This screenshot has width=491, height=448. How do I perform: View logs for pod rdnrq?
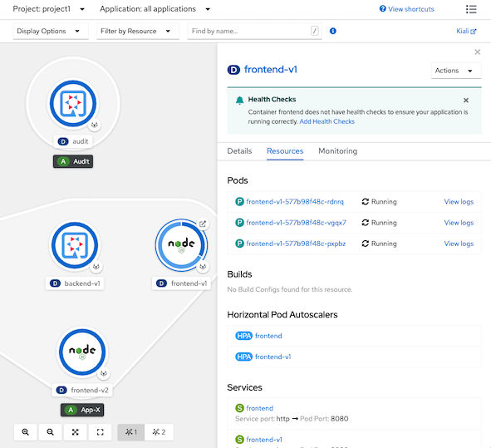coord(459,202)
